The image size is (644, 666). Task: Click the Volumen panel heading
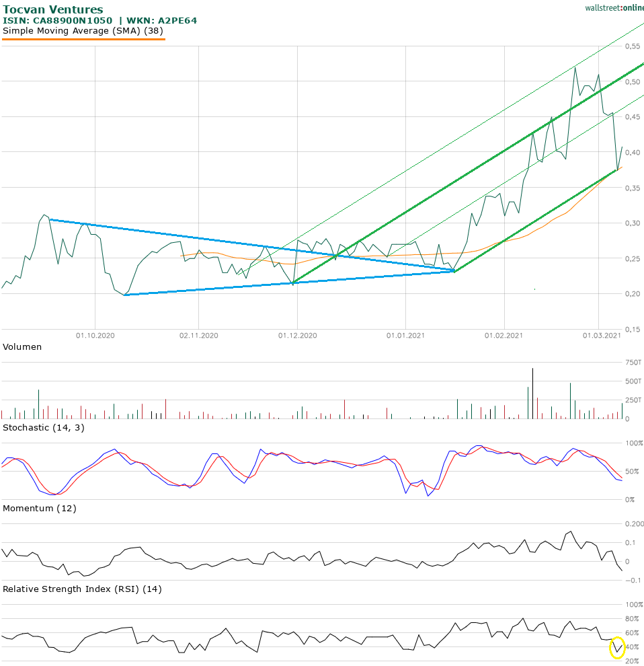[22, 346]
